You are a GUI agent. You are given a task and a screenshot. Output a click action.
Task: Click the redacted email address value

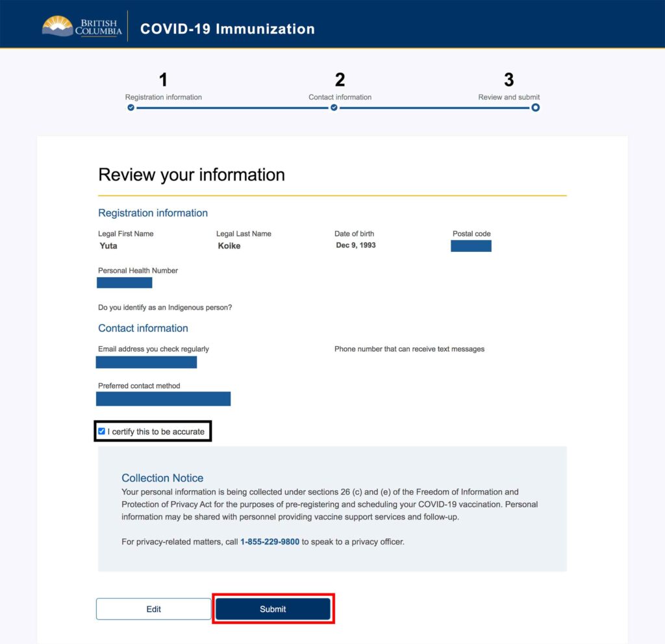click(146, 362)
